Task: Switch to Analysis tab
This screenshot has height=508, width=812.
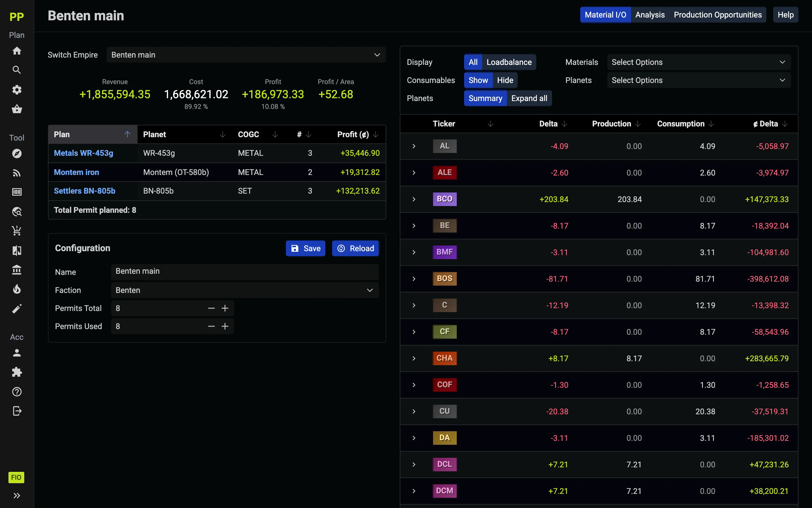Action: pos(650,15)
